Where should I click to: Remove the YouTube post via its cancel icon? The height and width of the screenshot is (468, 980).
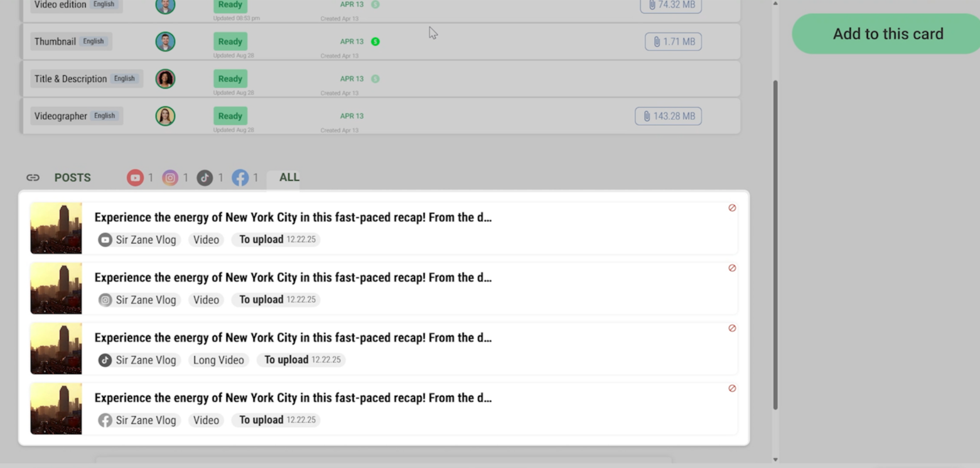pos(732,208)
